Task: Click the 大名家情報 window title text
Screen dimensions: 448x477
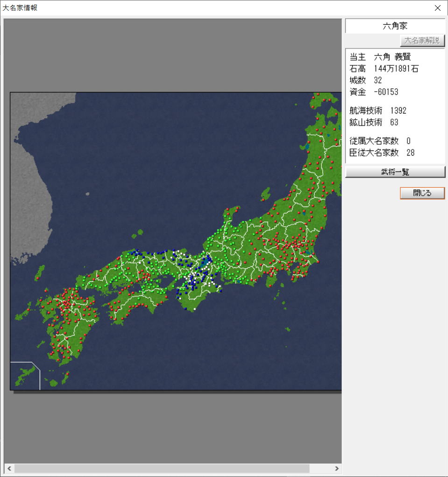Action: 20,8
